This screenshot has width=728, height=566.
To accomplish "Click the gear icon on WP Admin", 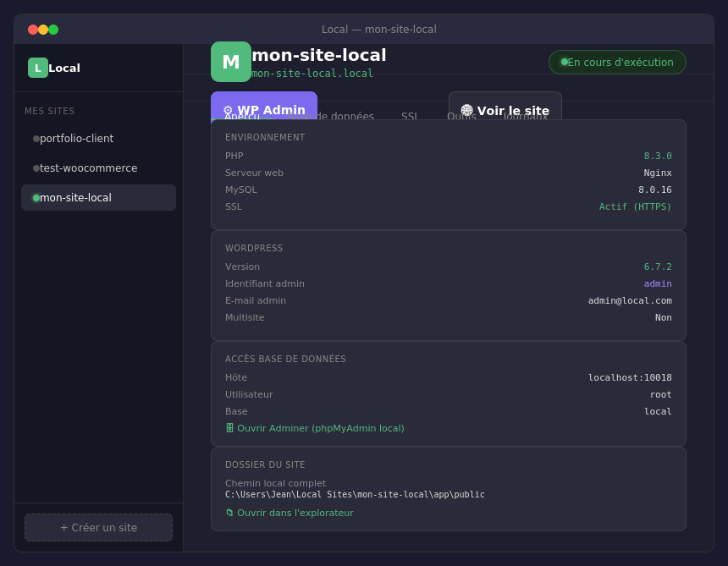I will [228, 110].
